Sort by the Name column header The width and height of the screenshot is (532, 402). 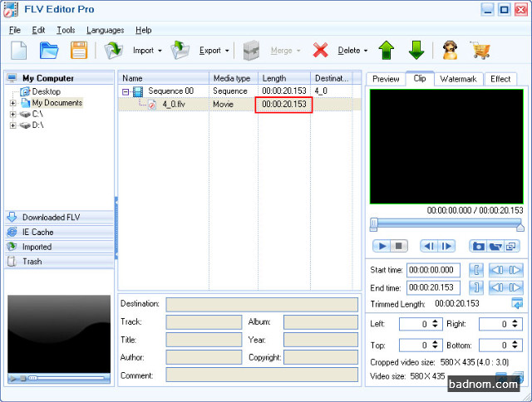[164, 78]
